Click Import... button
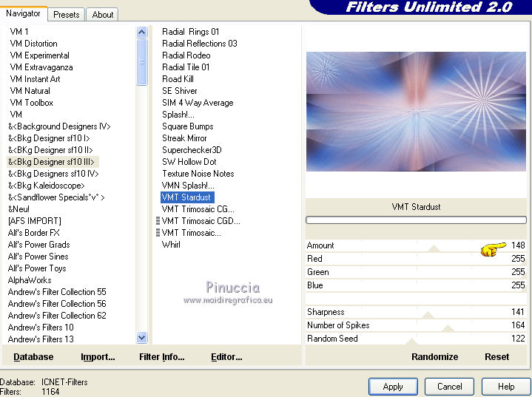 (98, 356)
